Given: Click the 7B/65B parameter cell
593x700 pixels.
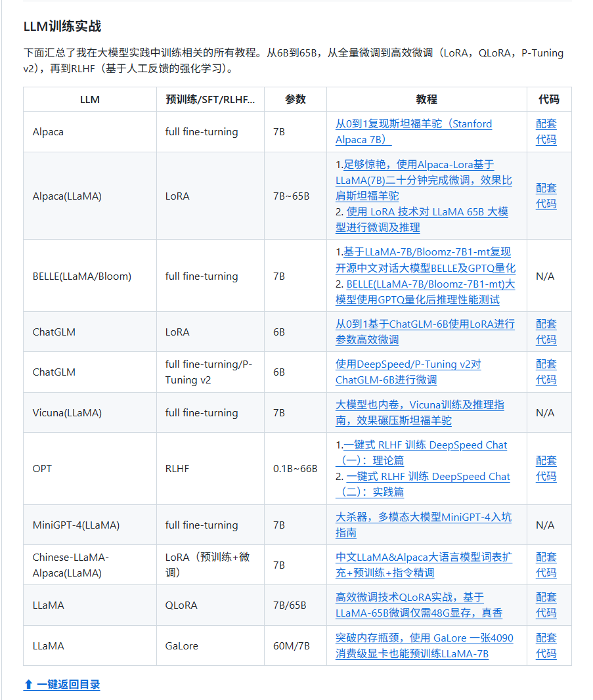Looking at the screenshot, I should click(x=295, y=605).
